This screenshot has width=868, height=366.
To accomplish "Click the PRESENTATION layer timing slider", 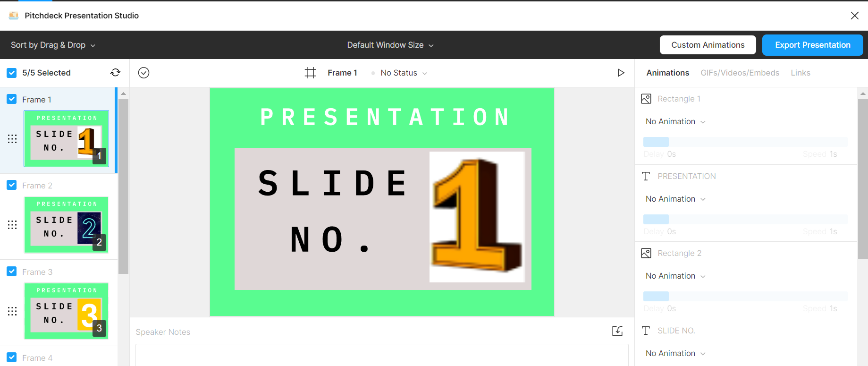I will tap(745, 219).
